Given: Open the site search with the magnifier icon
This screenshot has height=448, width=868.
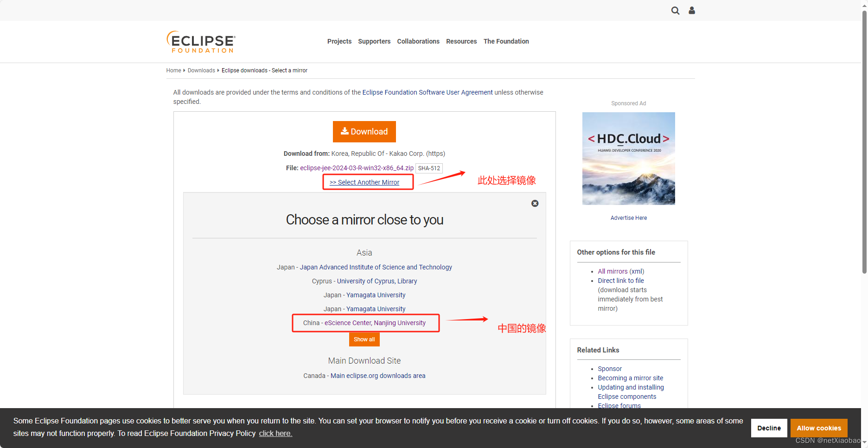Looking at the screenshot, I should pyautogui.click(x=675, y=10).
